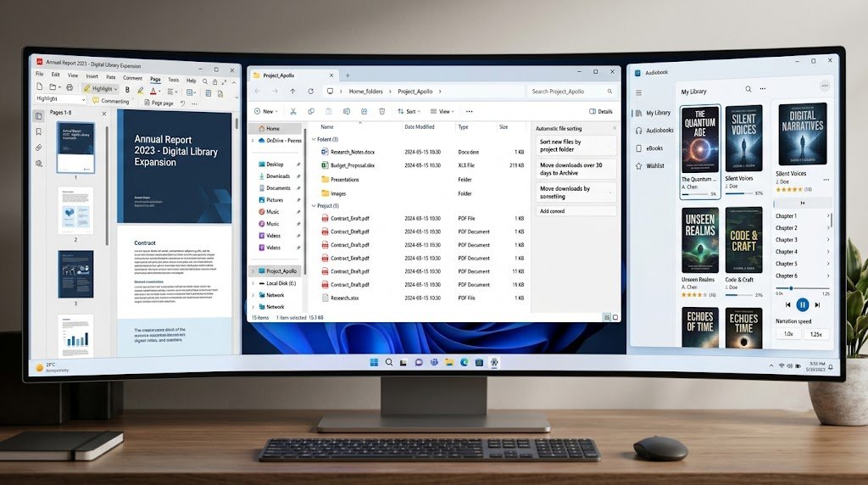Click the Project_Apollo tab in File Explorer
The width and height of the screenshot is (868, 485).
coord(293,75)
